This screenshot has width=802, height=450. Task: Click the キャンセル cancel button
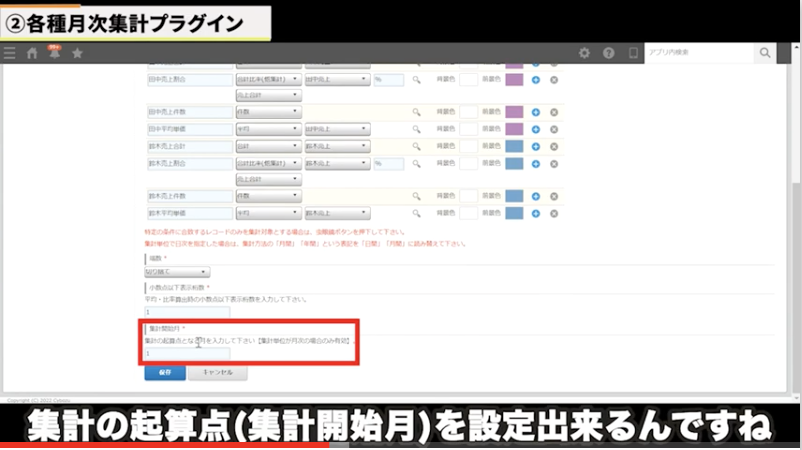pyautogui.click(x=217, y=372)
